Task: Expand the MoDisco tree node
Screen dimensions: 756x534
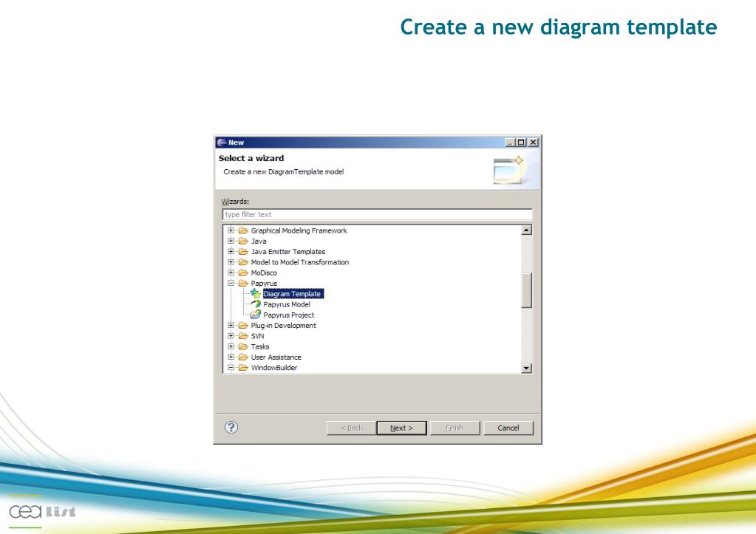Action: [x=231, y=273]
